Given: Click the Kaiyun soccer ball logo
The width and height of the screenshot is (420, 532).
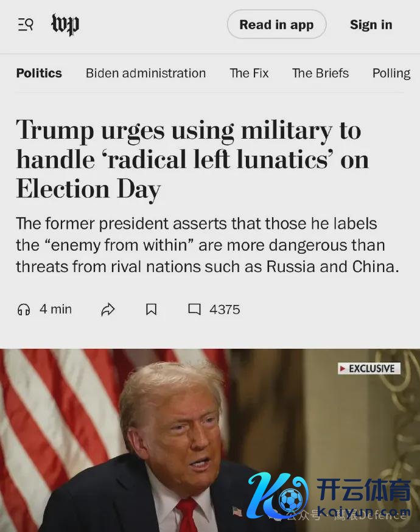Looking at the screenshot, I should point(278,496).
